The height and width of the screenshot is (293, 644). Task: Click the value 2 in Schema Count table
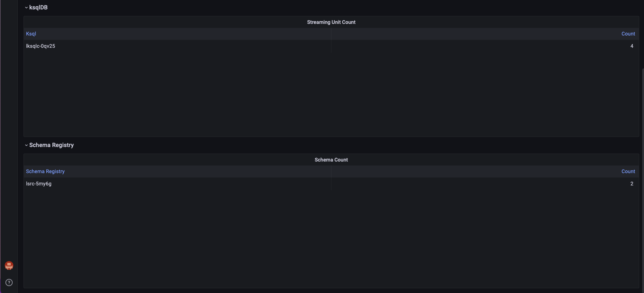click(632, 184)
